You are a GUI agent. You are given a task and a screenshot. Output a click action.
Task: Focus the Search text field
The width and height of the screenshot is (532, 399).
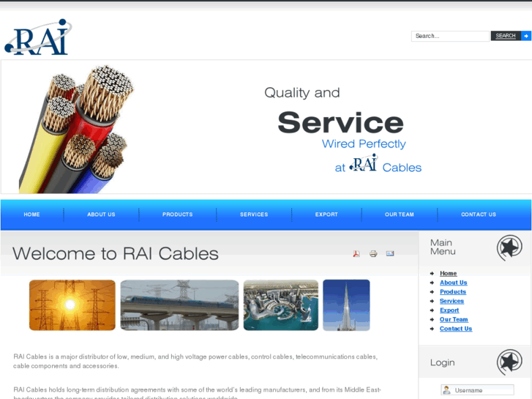pyautogui.click(x=450, y=36)
